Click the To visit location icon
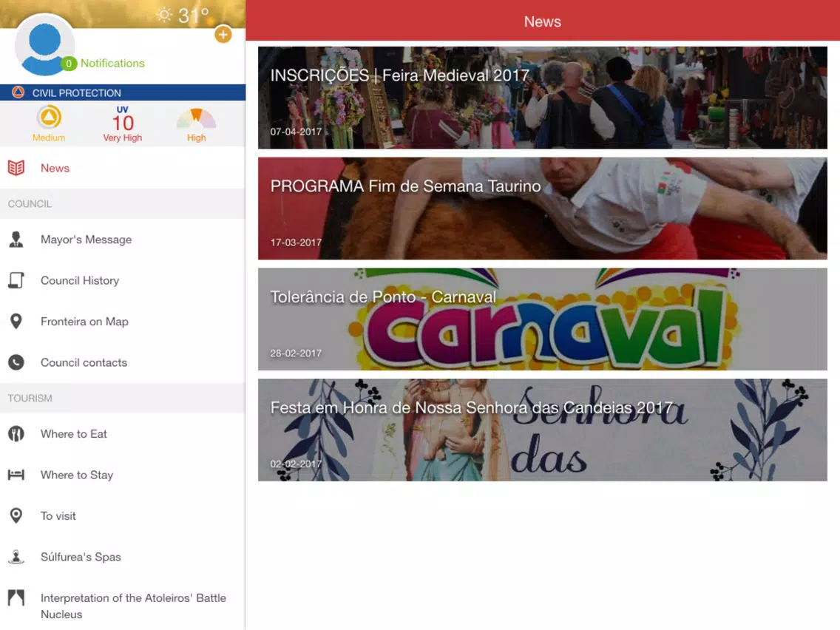 (16, 515)
